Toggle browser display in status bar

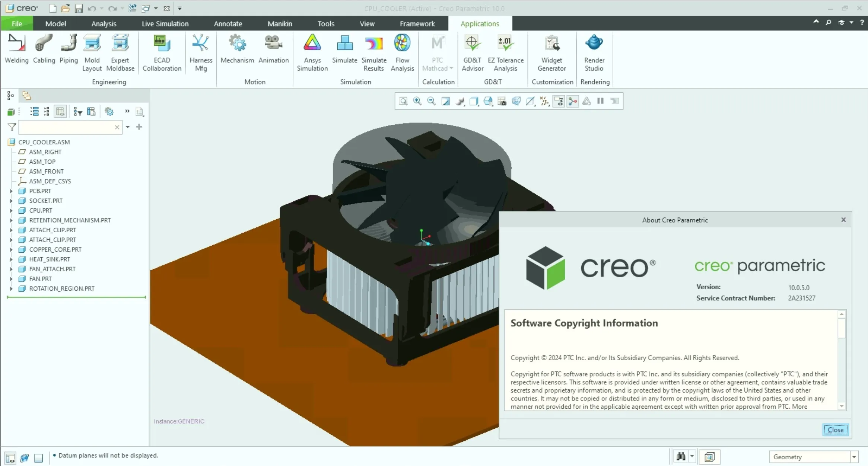click(x=25, y=457)
